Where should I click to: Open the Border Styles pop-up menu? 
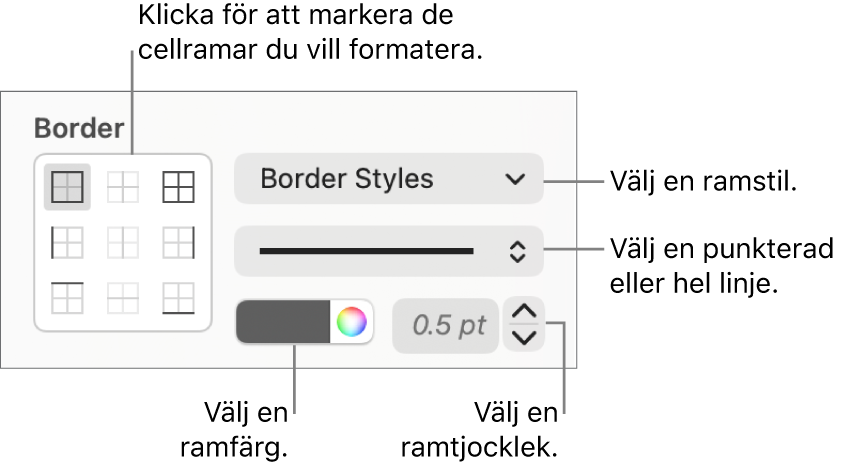389,179
